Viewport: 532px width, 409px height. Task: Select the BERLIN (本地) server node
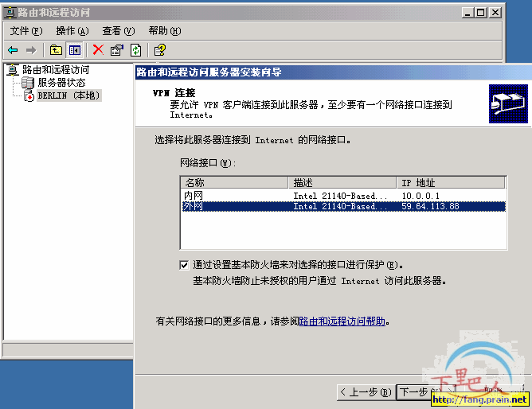click(x=69, y=95)
